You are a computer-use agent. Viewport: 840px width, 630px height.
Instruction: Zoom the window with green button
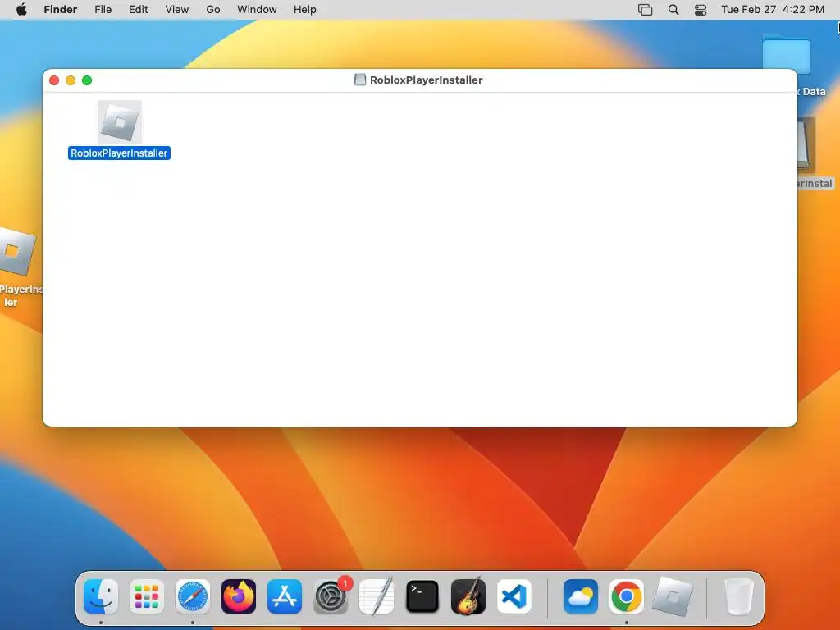pos(87,80)
